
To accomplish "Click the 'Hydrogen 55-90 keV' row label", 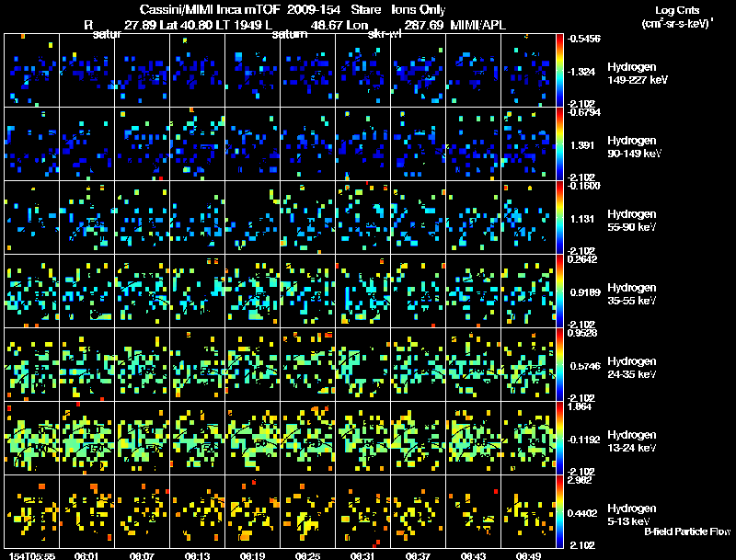I will tap(632, 221).
